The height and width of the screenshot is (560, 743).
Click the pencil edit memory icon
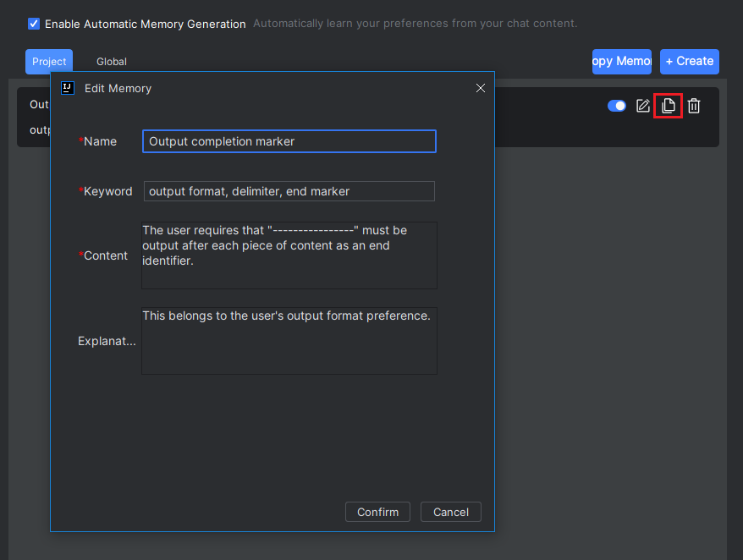642,106
